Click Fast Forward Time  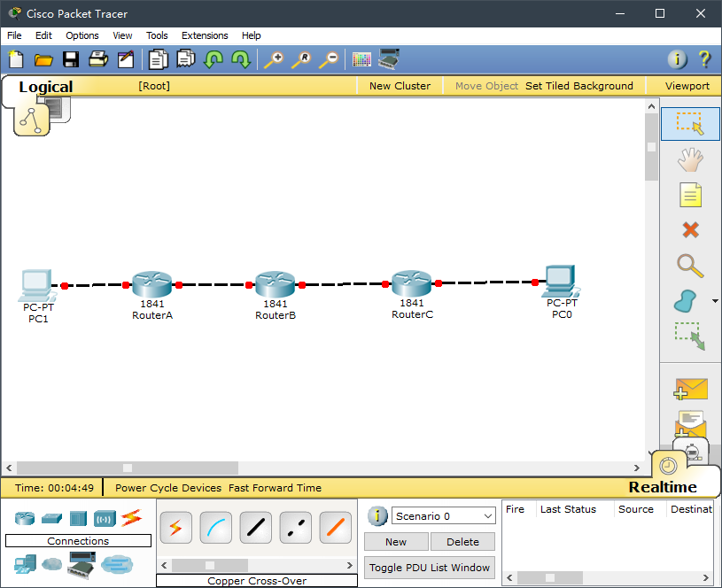(275, 488)
